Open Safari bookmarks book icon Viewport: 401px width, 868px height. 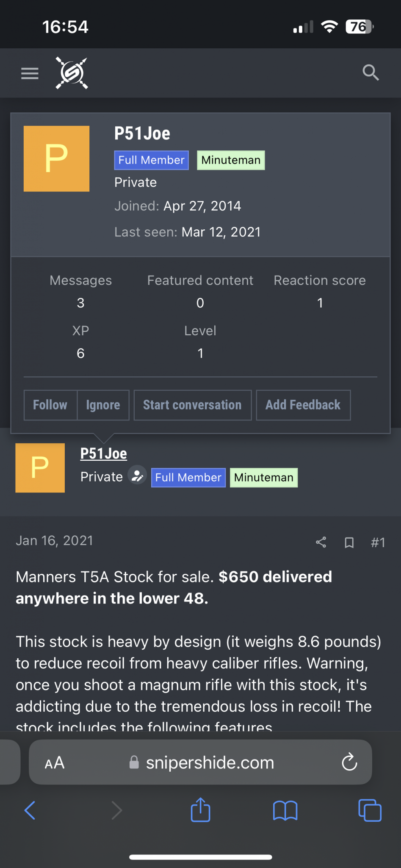tap(285, 811)
